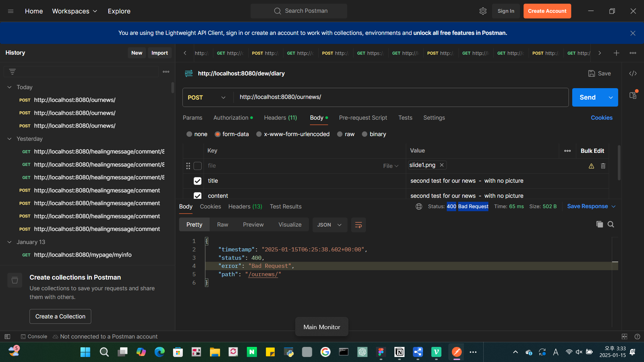The height and width of the screenshot is (362, 644).
Task: Add a new request tab with plus icon
Action: tap(616, 53)
